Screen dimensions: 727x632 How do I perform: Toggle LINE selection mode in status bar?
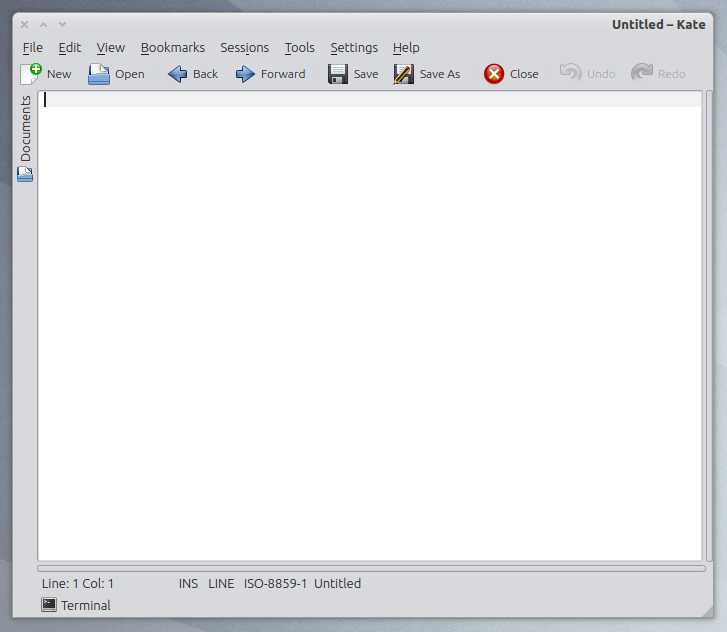tap(221, 583)
